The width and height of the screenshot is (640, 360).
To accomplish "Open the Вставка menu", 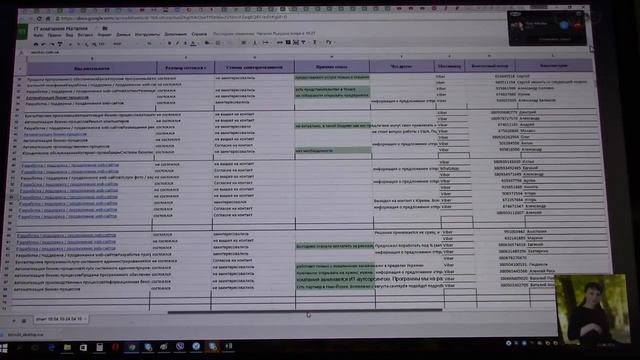I will pyautogui.click(x=85, y=35).
